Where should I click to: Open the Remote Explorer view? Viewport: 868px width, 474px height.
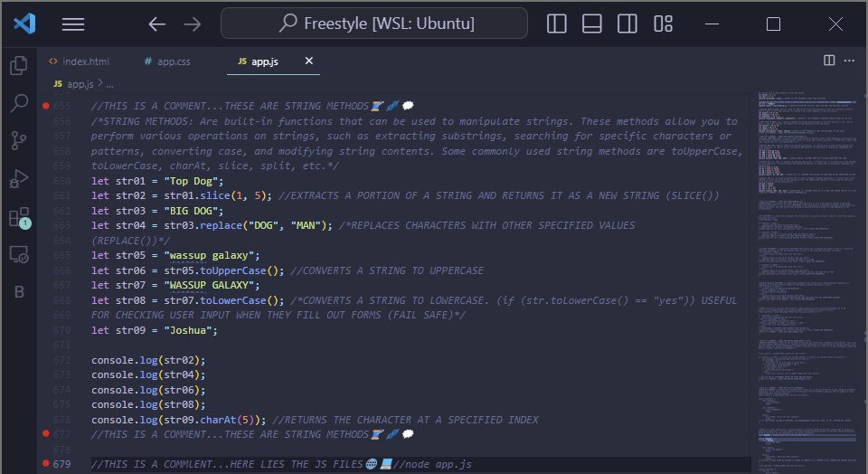(x=19, y=254)
